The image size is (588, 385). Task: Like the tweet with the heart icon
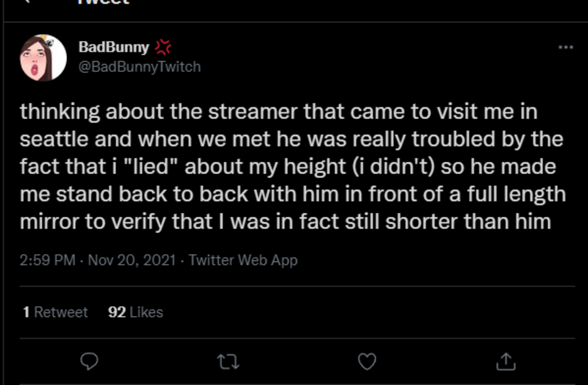pos(367,362)
